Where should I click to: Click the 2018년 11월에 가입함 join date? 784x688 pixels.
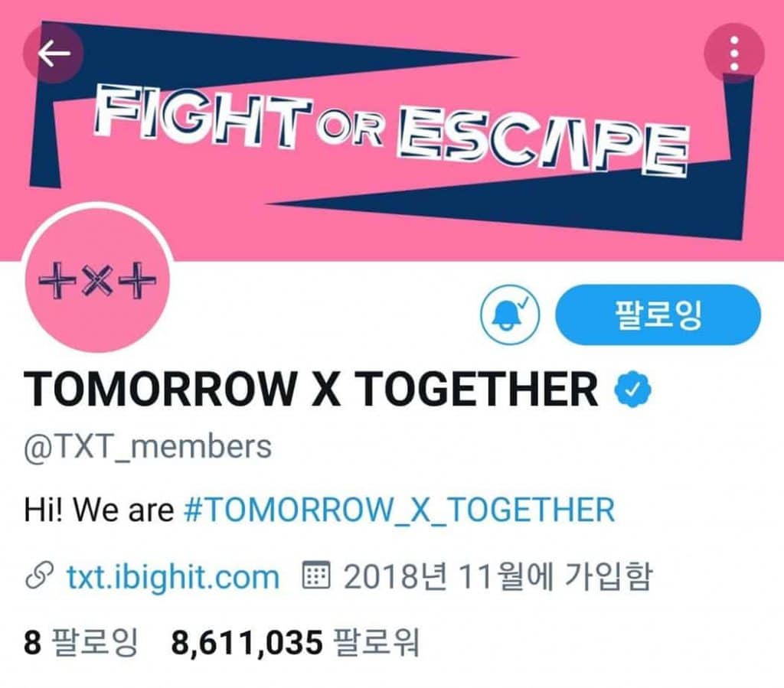tap(498, 576)
